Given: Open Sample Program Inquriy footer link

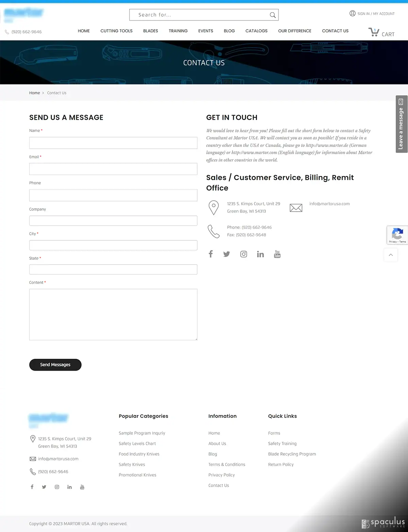Looking at the screenshot, I should (x=142, y=433).
